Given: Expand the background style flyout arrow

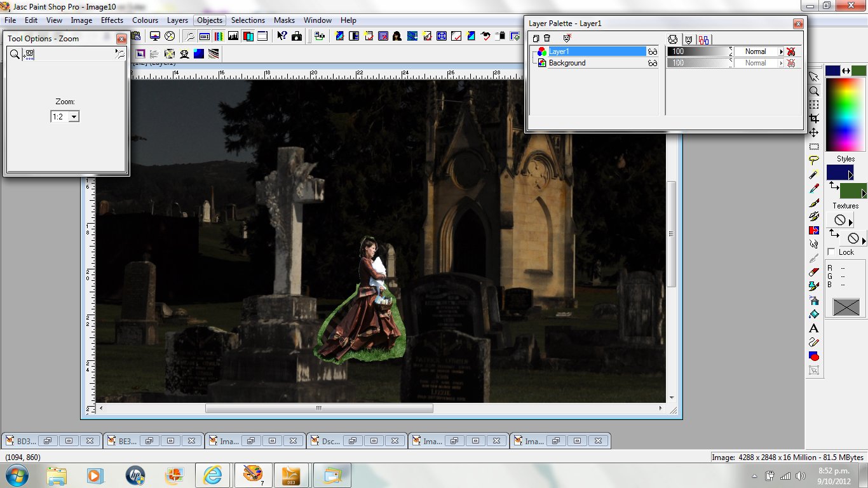Looking at the screenshot, I should pos(864,193).
